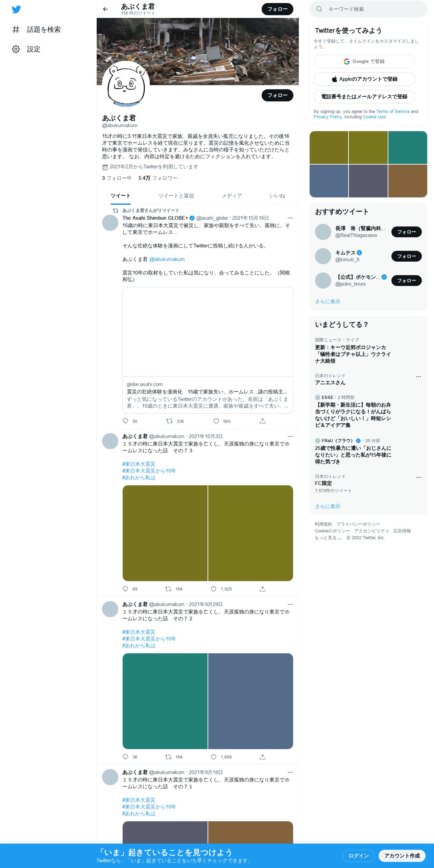
Task: Click the Twitter bird logo
Action: (16, 9)
